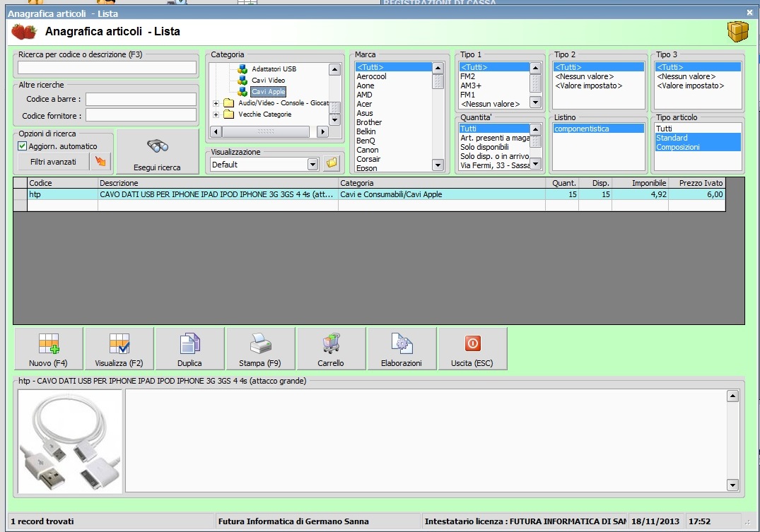The image size is (760, 532).
Task: Click the article notes text area
Action: (426, 441)
